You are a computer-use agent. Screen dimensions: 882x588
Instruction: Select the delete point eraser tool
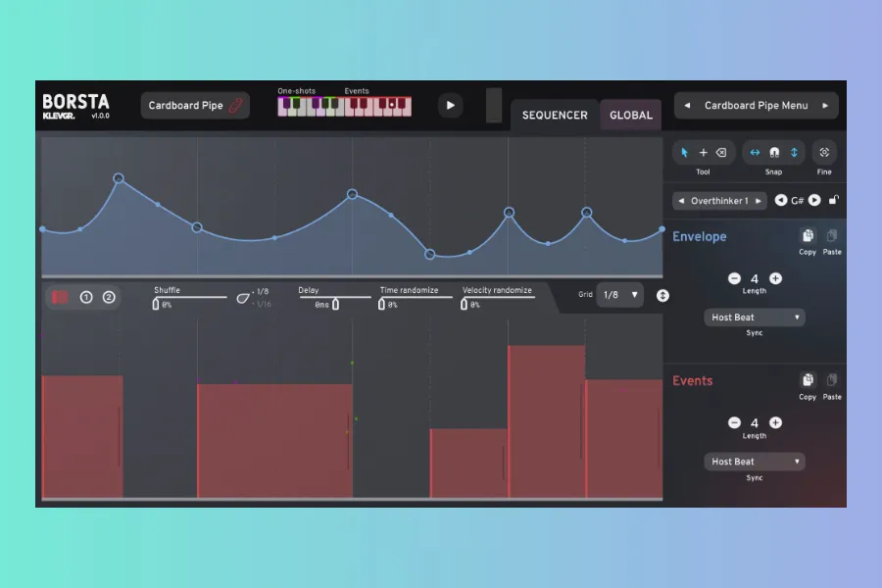721,153
